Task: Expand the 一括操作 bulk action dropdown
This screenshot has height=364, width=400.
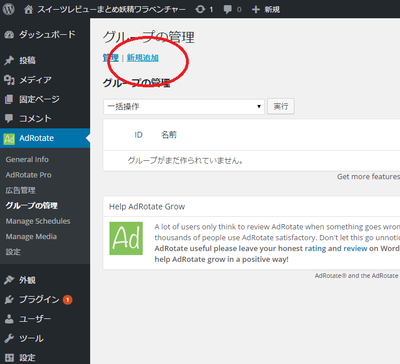Action: 184,107
